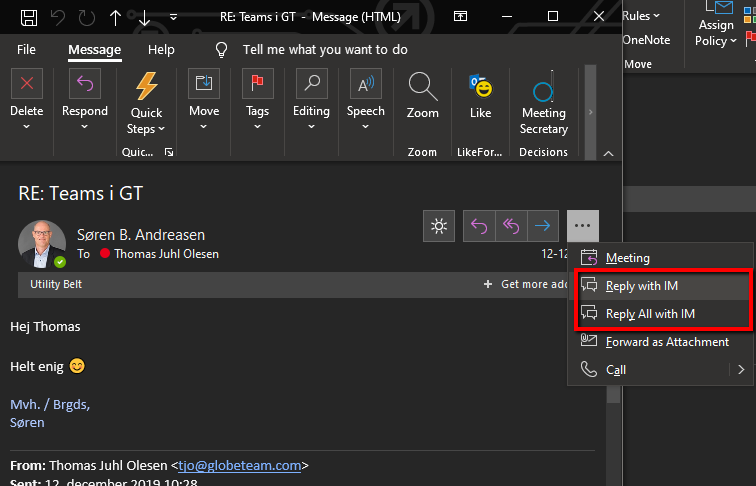The height and width of the screenshot is (486, 756).
Task: Open the Help ribbon tab
Action: (161, 50)
